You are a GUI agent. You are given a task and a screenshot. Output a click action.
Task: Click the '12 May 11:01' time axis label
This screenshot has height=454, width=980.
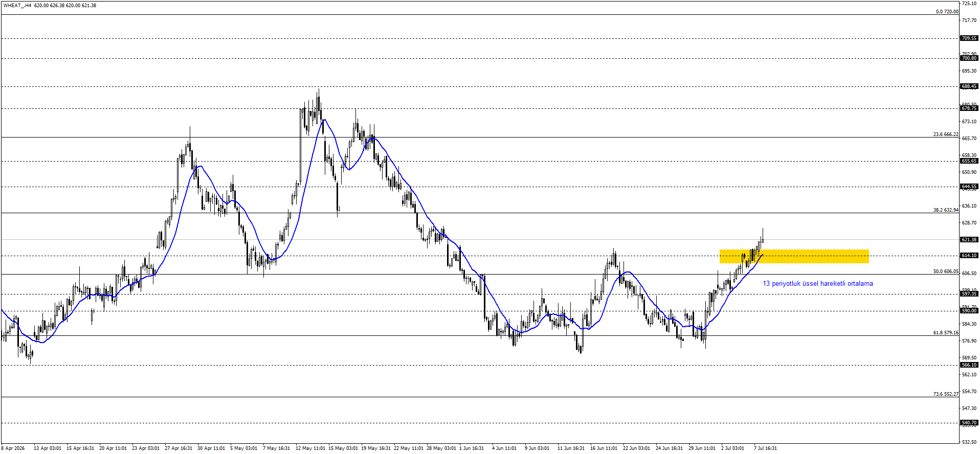310,448
